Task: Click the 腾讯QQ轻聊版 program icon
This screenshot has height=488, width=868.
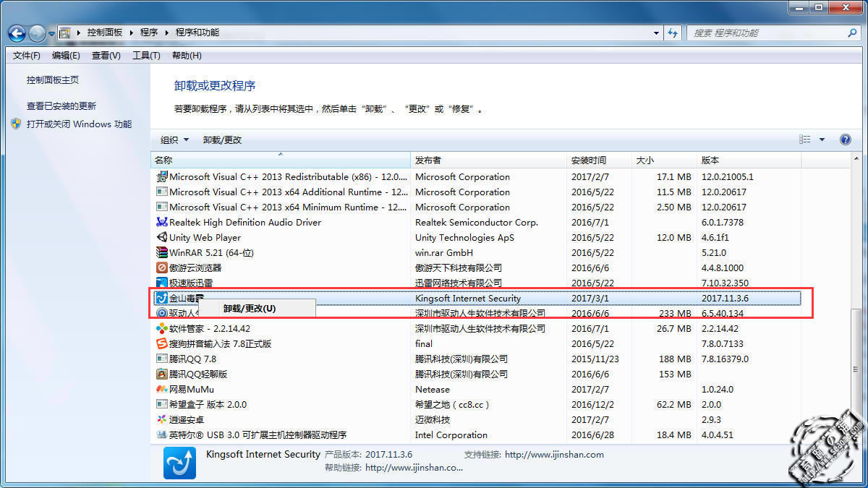Action: tap(162, 374)
